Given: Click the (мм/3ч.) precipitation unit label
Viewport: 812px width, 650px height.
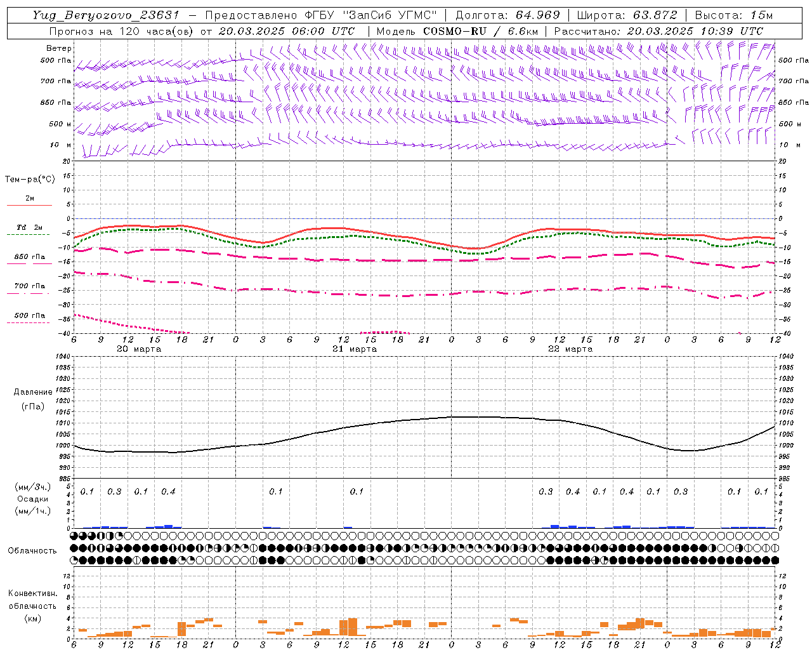Looking at the screenshot, I should tap(33, 487).
